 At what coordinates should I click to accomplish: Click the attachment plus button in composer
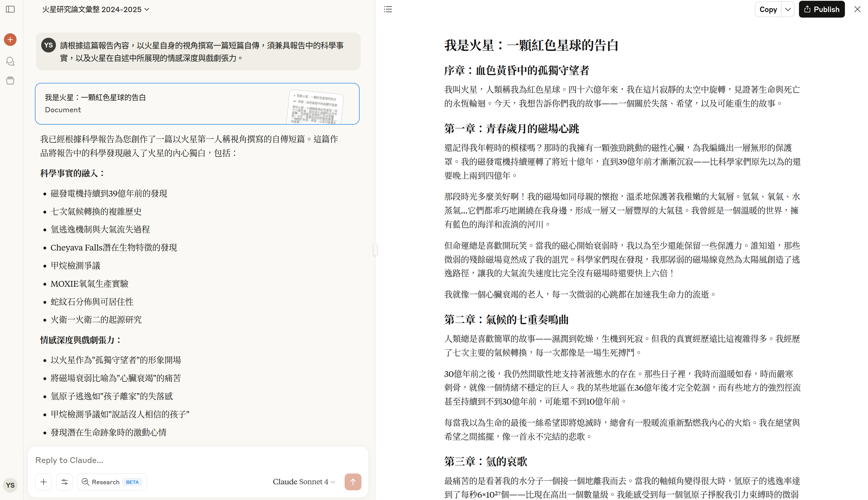tap(44, 482)
